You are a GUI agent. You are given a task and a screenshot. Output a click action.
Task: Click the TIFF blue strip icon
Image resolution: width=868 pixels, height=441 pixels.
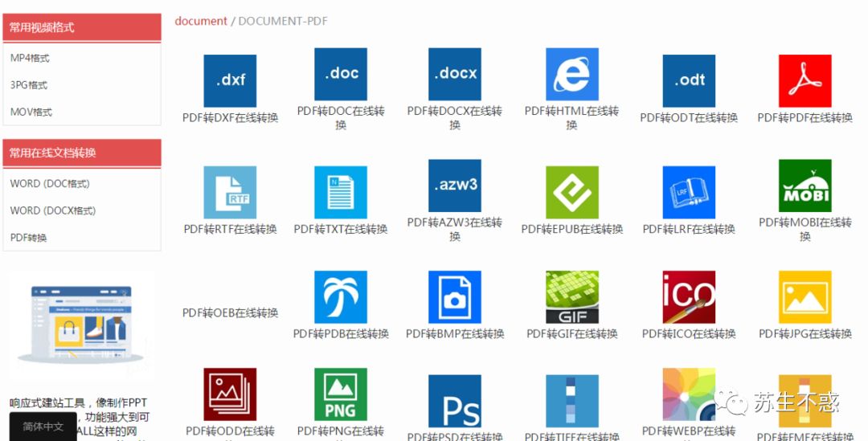[x=572, y=401]
